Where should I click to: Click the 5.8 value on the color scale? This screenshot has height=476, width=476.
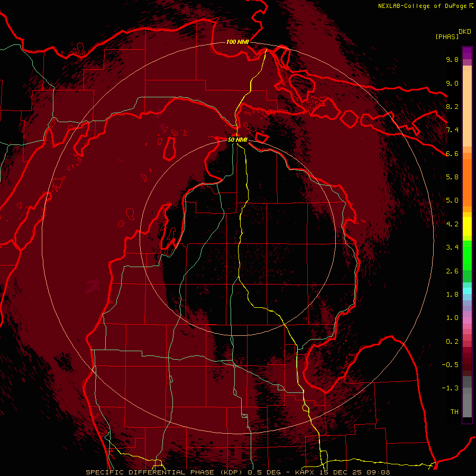452,177
